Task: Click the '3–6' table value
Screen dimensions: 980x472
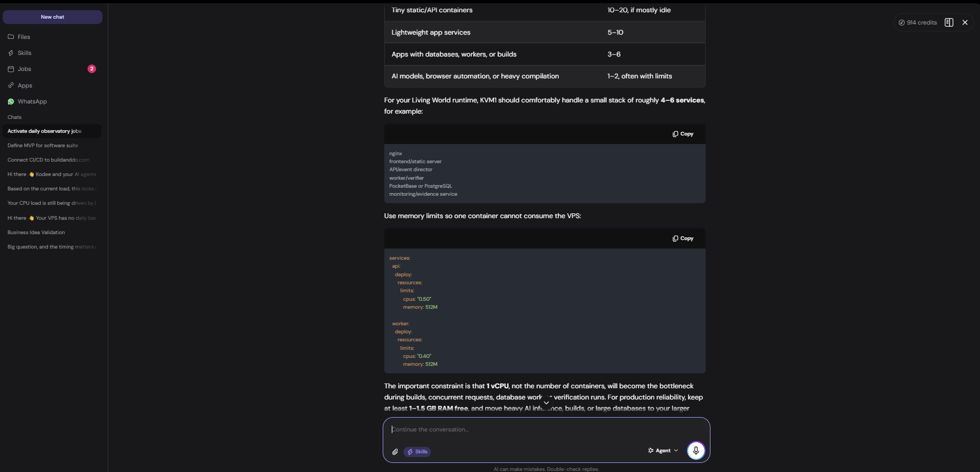Action: [x=614, y=54]
